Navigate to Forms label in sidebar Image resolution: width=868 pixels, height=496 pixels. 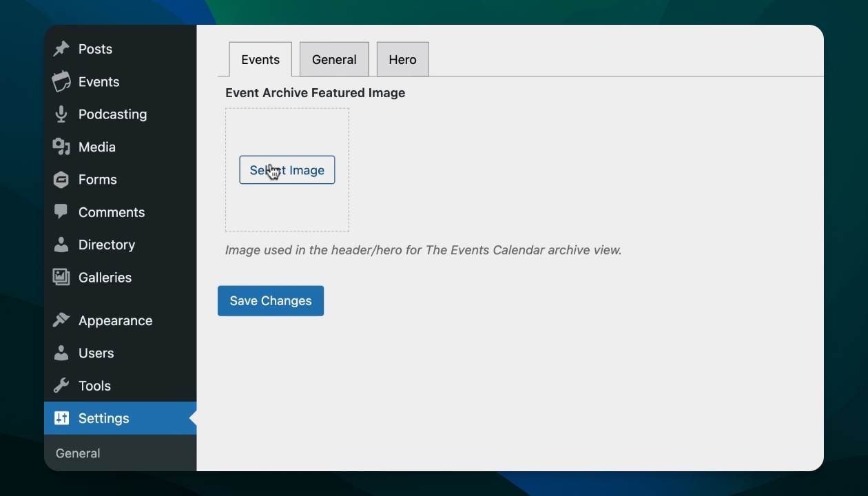click(98, 180)
